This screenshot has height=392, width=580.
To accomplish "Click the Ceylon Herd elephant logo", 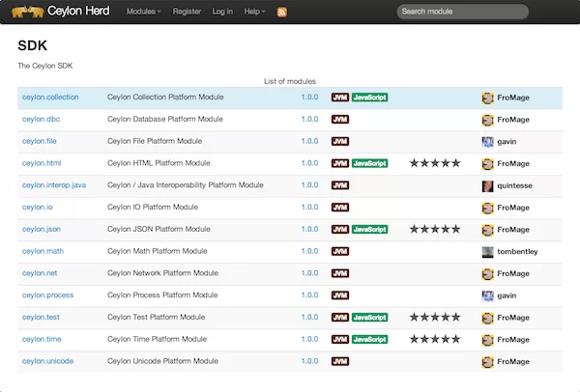I will pyautogui.click(x=27, y=12).
